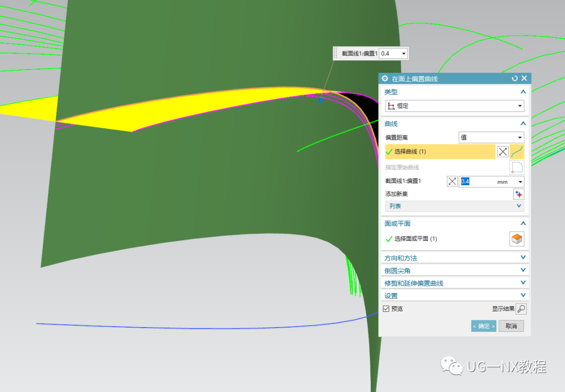Reverse direction icon next to 选择曲线
The width and height of the screenshot is (565, 392).
tap(503, 151)
